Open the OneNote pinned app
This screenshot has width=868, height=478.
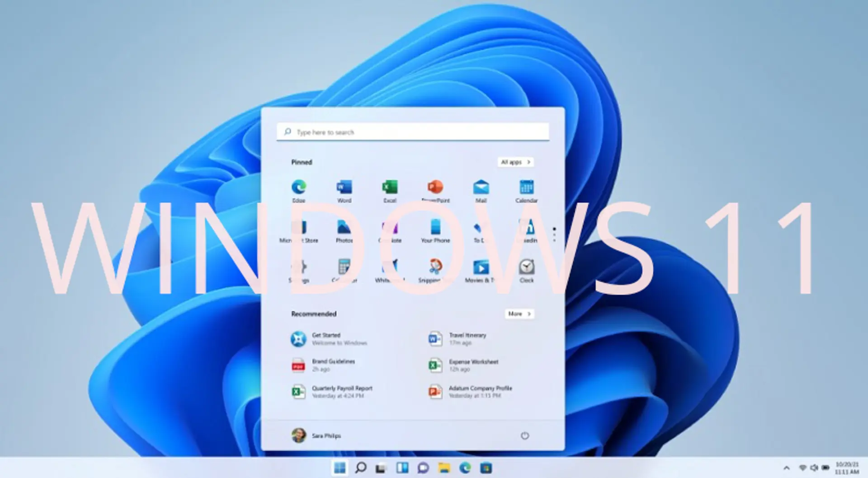(390, 231)
